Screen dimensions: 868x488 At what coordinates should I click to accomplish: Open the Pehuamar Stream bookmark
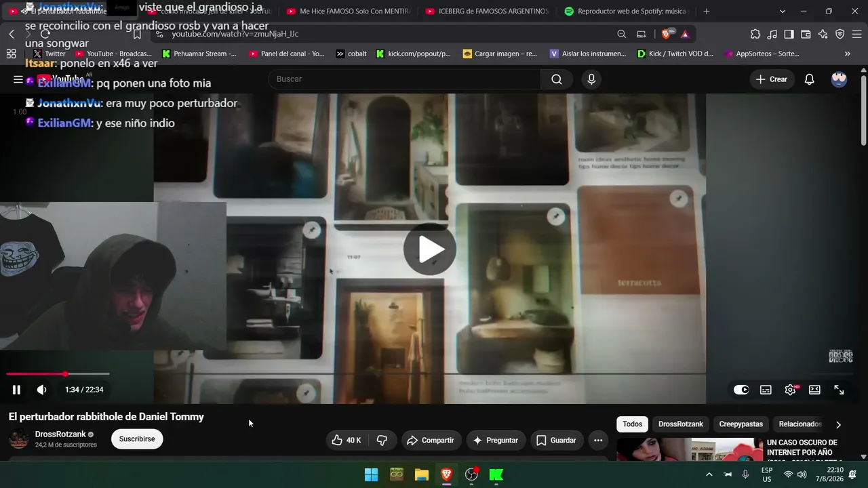(x=199, y=54)
